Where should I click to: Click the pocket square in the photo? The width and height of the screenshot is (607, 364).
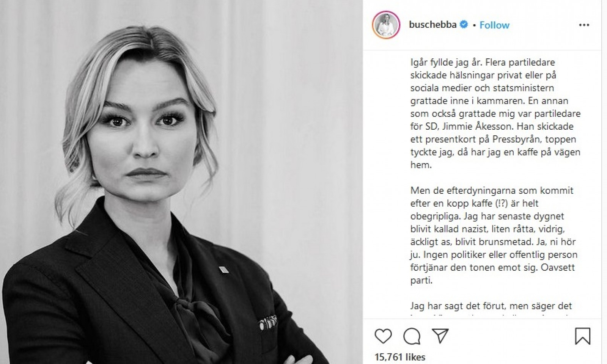tap(267, 323)
